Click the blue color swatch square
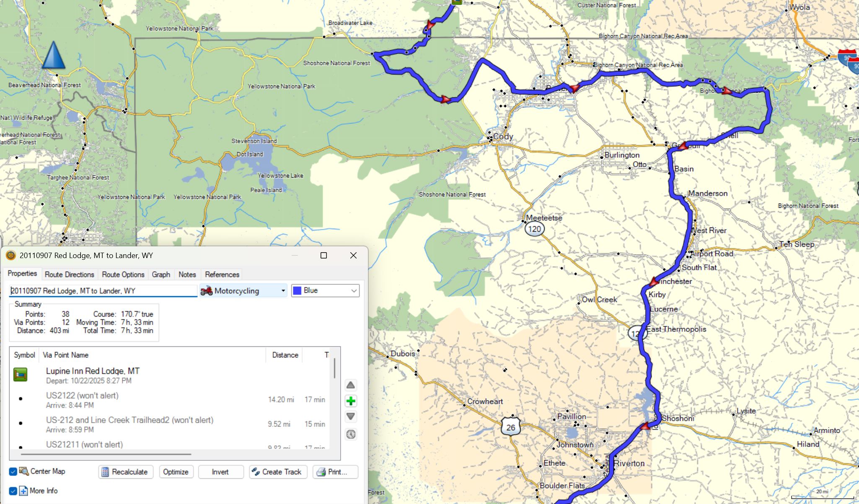 297,291
